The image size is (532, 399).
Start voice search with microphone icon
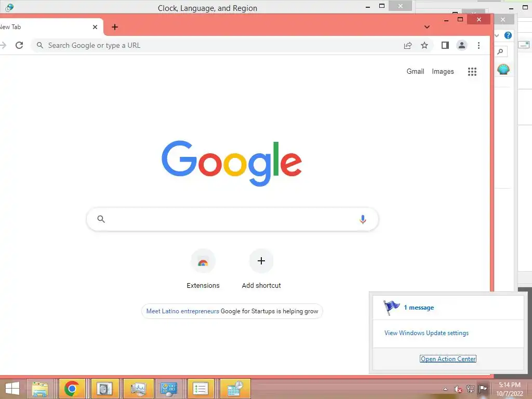tap(363, 219)
